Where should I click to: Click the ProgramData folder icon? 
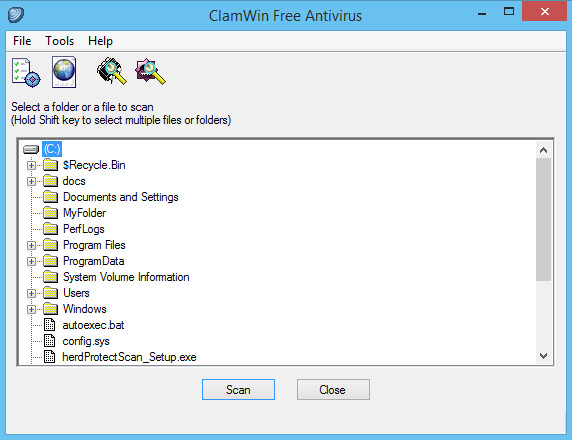pyautogui.click(x=50, y=261)
